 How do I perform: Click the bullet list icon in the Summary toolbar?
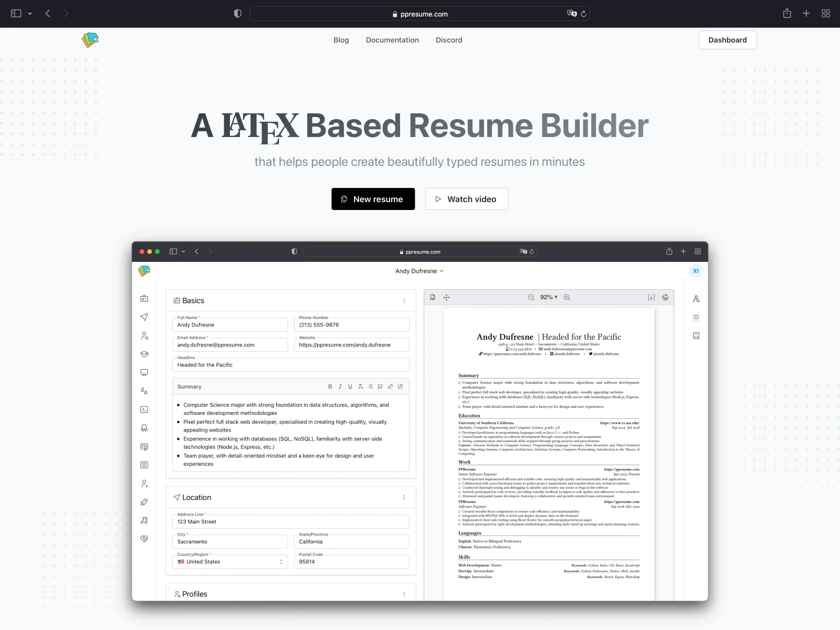[371, 386]
